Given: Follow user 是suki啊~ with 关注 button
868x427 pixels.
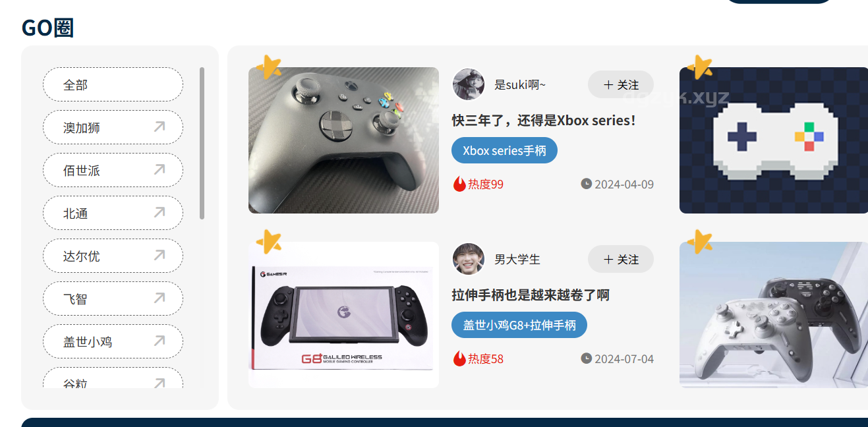Looking at the screenshot, I should (621, 84).
